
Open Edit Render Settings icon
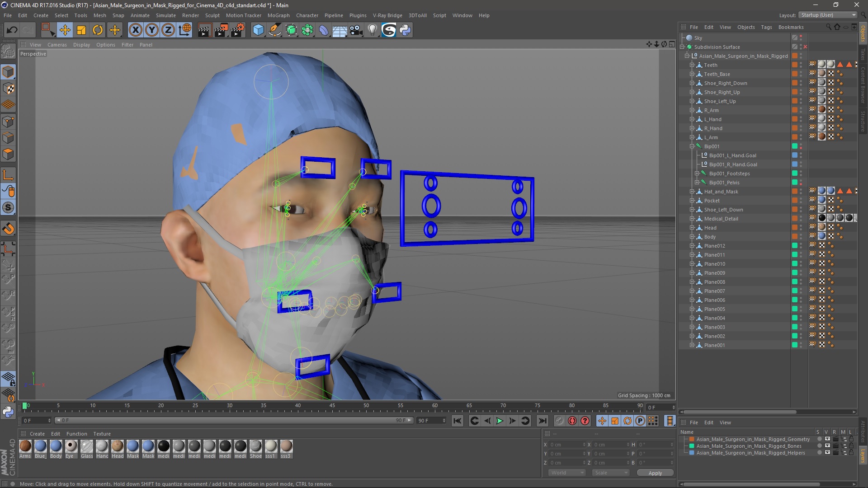tap(237, 30)
